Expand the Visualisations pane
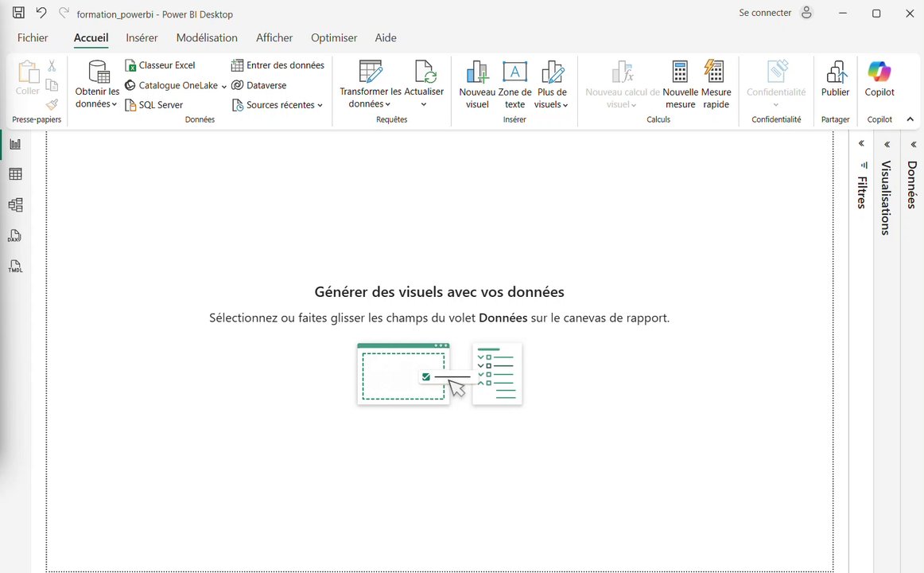924x573 pixels. (887, 144)
